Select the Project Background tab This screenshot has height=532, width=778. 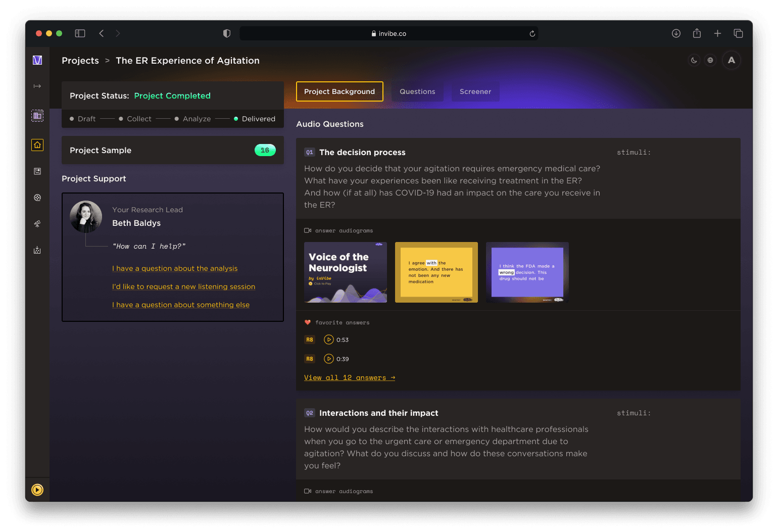click(339, 91)
